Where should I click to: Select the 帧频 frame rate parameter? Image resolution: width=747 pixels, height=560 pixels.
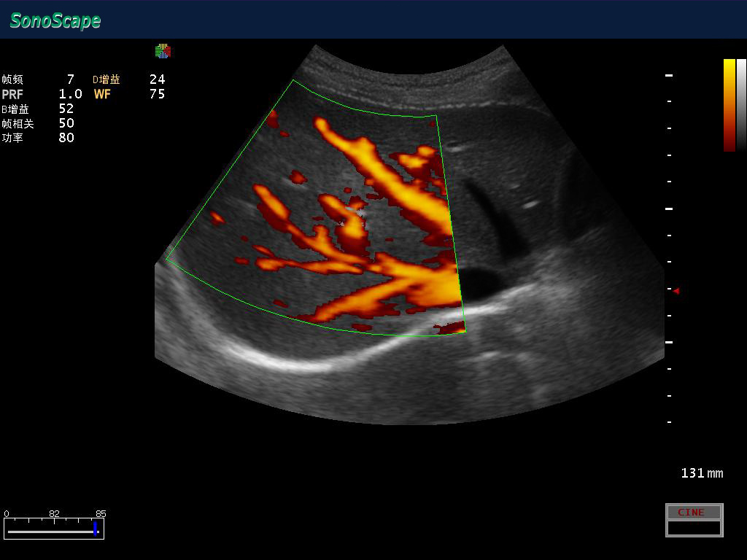pos(12,79)
